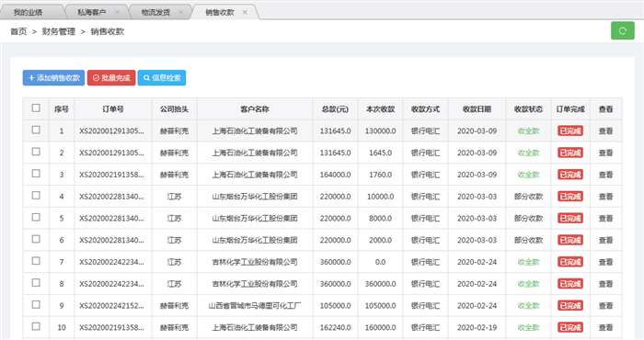Click the 2020-02-19 date cell
Viewport: 644px width, 340px height.
pos(477,328)
